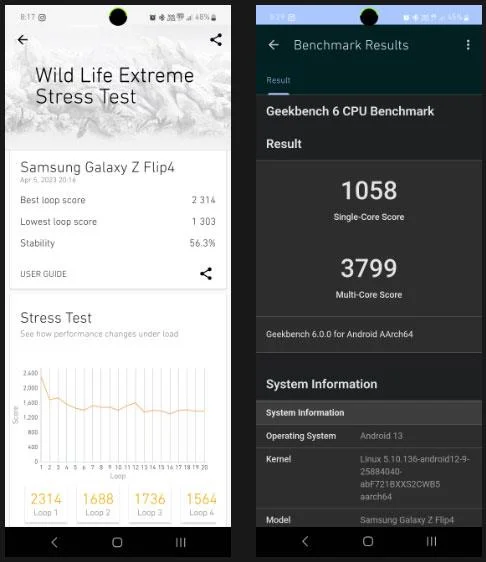Open recent apps on Geekbench phone

[432, 541]
